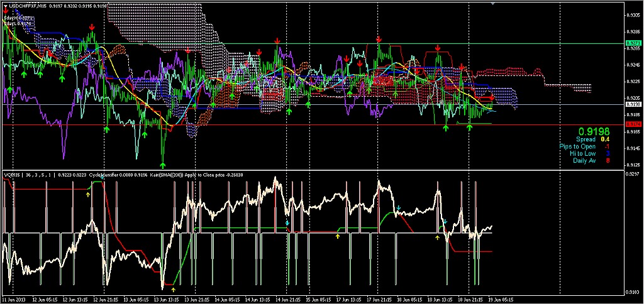Screen dimensions: 644x304
Task: Click the Hi to Low label
Action: [x=582, y=153]
